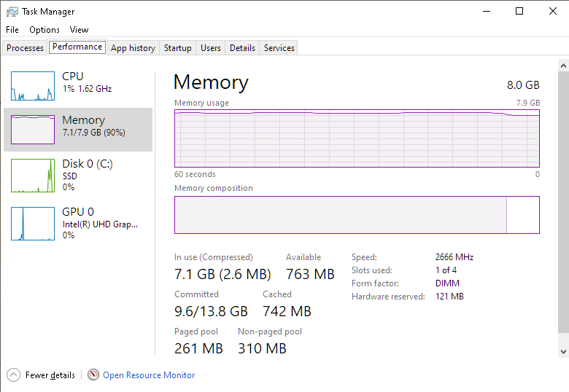
Task: Click the Non-paged pool value 310 MB
Action: click(262, 348)
